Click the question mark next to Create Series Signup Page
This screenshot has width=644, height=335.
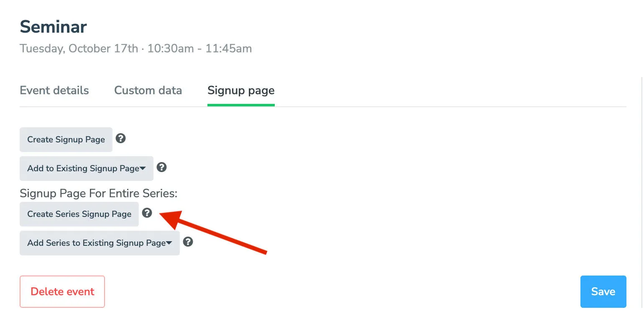pyautogui.click(x=147, y=213)
